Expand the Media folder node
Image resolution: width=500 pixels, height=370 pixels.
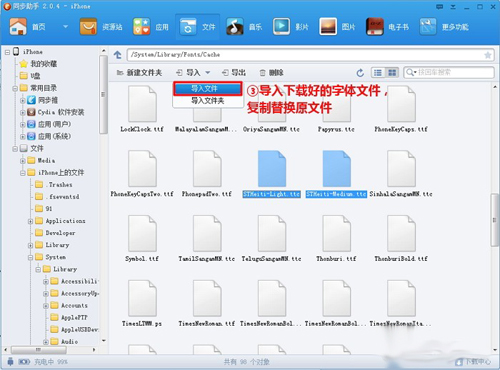pos(23,161)
